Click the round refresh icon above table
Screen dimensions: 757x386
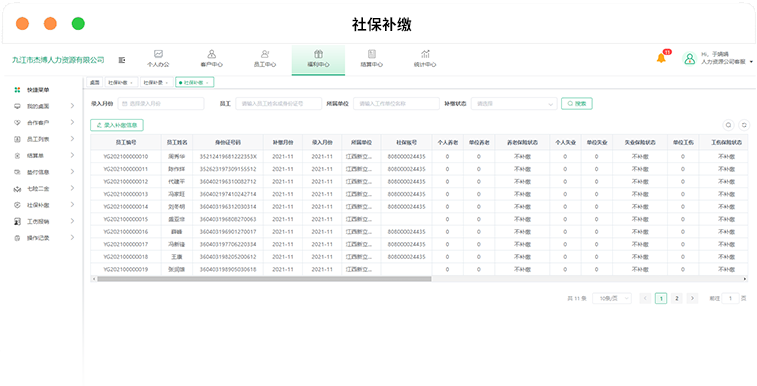(744, 125)
